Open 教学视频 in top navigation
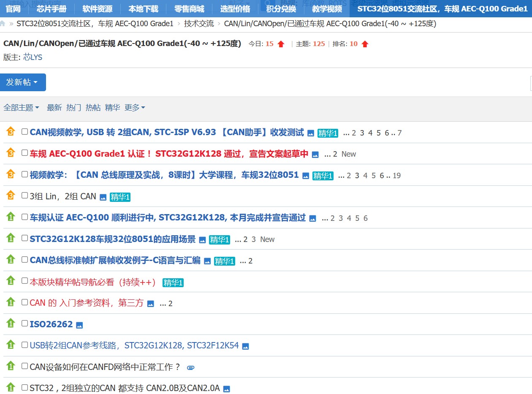The height and width of the screenshot is (394, 532). [327, 8]
